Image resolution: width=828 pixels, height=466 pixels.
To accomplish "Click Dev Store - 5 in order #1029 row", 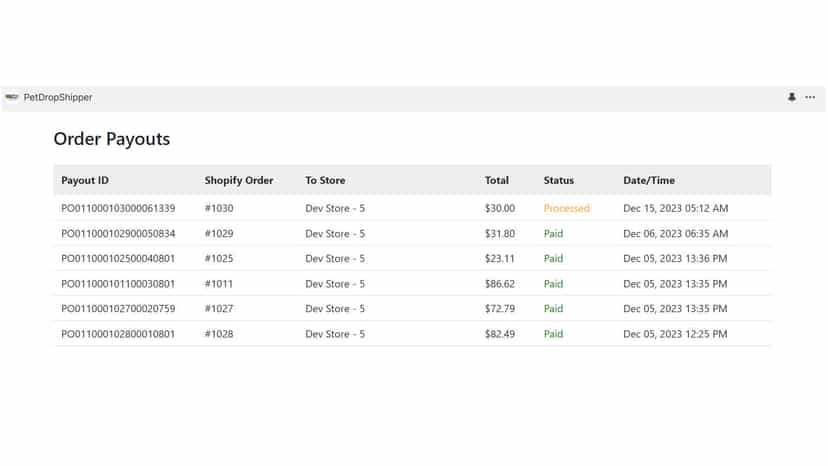I will pyautogui.click(x=335, y=234).
